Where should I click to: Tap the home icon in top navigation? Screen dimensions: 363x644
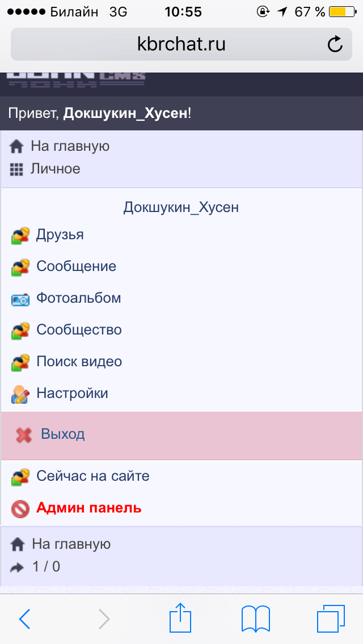pos(16,147)
